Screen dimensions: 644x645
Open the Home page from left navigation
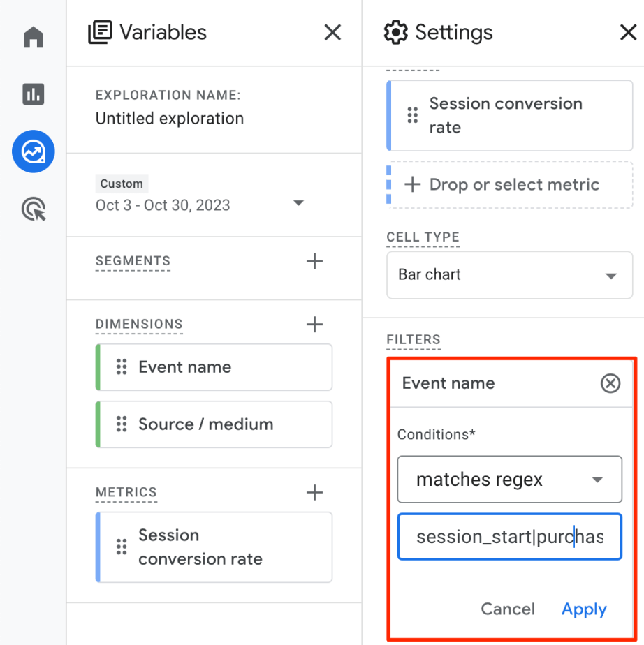click(x=33, y=37)
